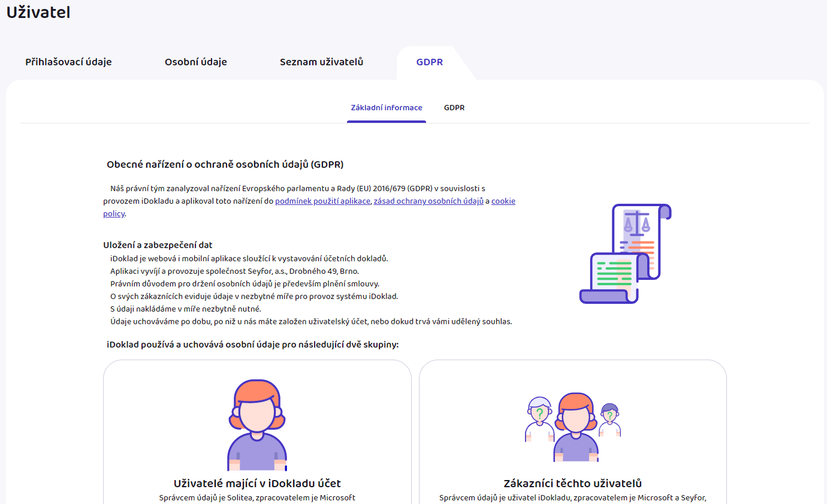Image resolution: width=827 pixels, height=504 pixels.
Task: Open the zásad ochrany osobních údajů link
Action: [x=428, y=201]
